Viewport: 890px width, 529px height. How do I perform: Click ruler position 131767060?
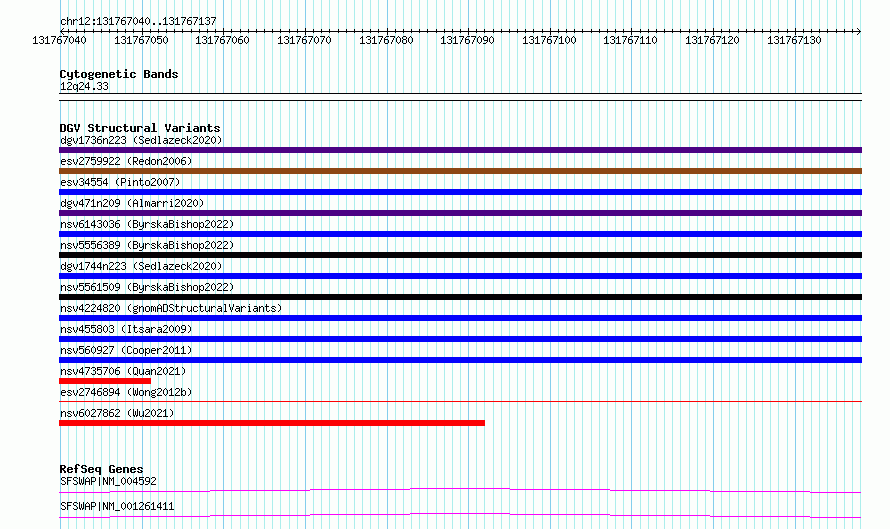pos(222,40)
